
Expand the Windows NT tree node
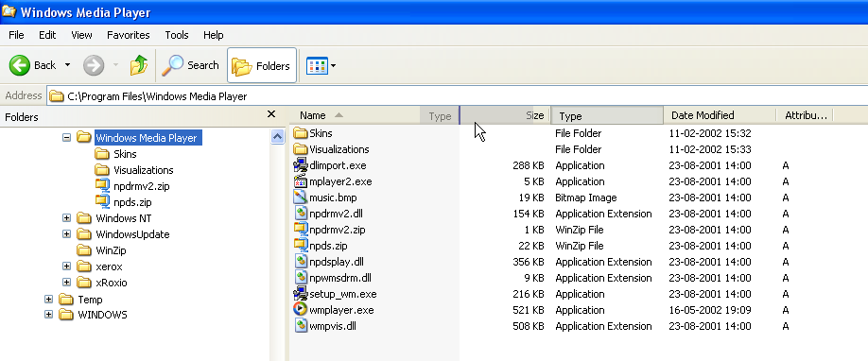pos(66,218)
